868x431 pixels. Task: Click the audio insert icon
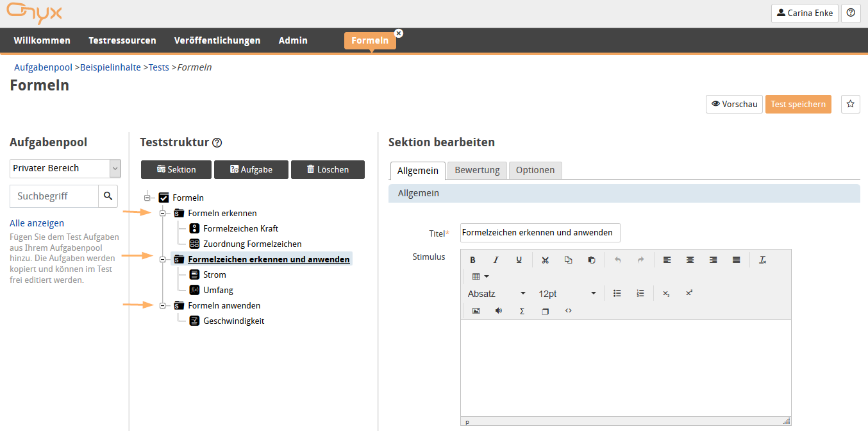[499, 310]
